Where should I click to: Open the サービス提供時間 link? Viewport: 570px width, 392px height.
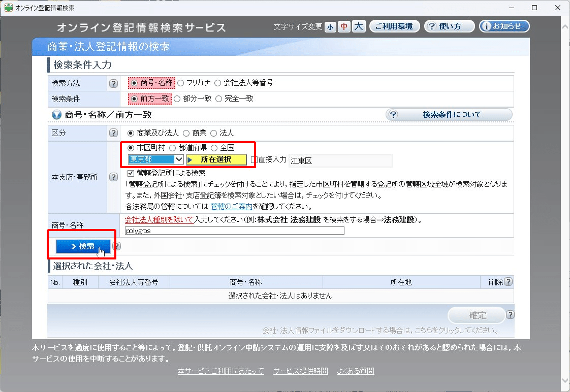(x=300, y=371)
